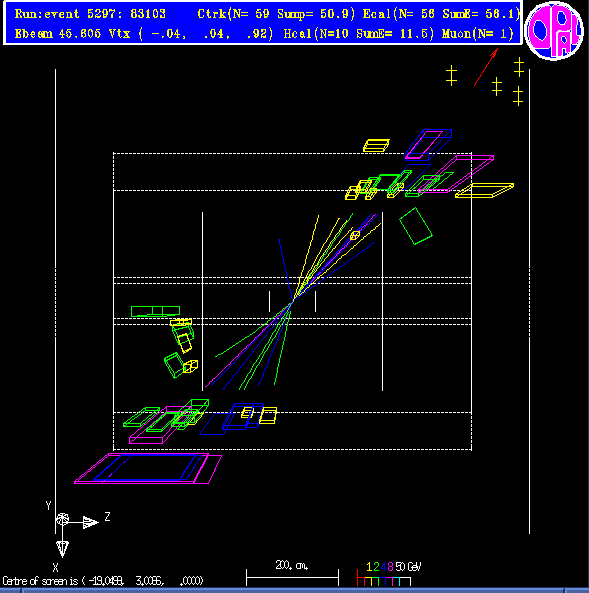Click the yellow calorimeter cluster box above top dashed line
Image resolution: width=589 pixels, height=593 pixels.
pos(376,146)
